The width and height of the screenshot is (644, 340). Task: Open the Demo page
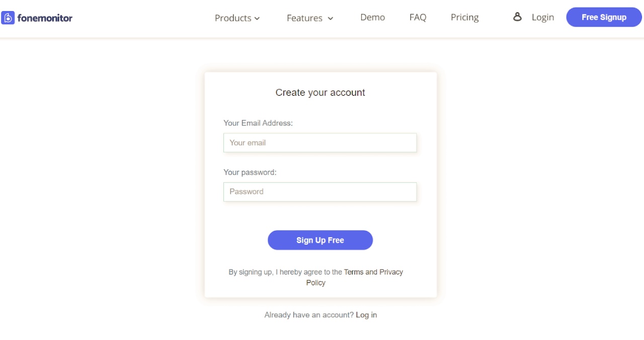[372, 17]
